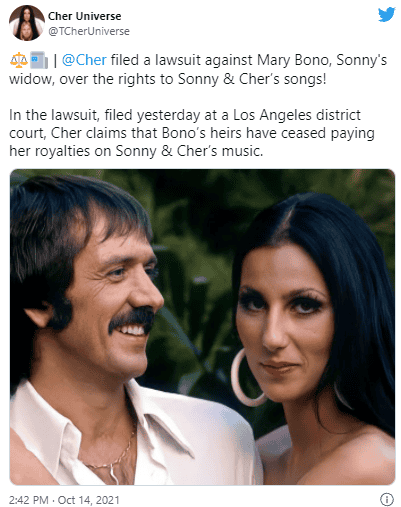Open the Cher Universe profile avatar
The height and width of the screenshot is (507, 401).
point(27,23)
